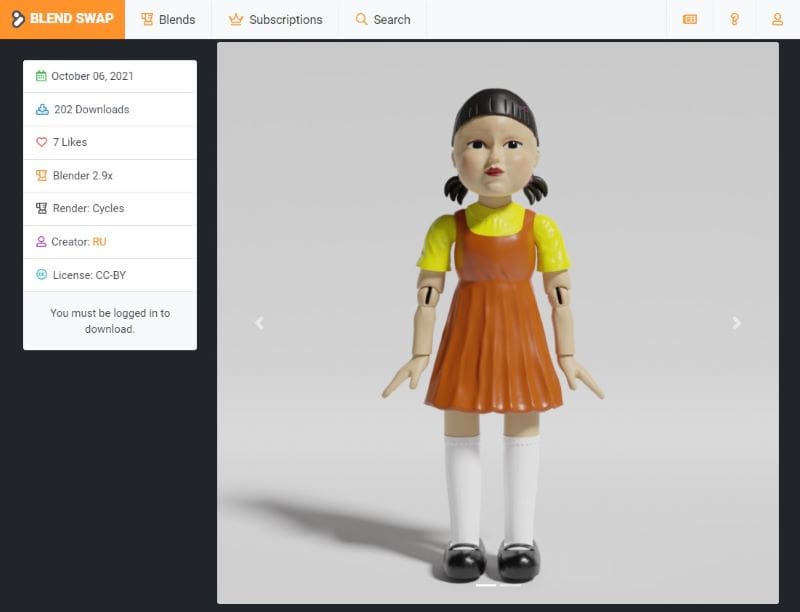Viewport: 800px width, 612px height.
Task: Click the calendar icon beside October 06, 2021
Action: click(41, 76)
